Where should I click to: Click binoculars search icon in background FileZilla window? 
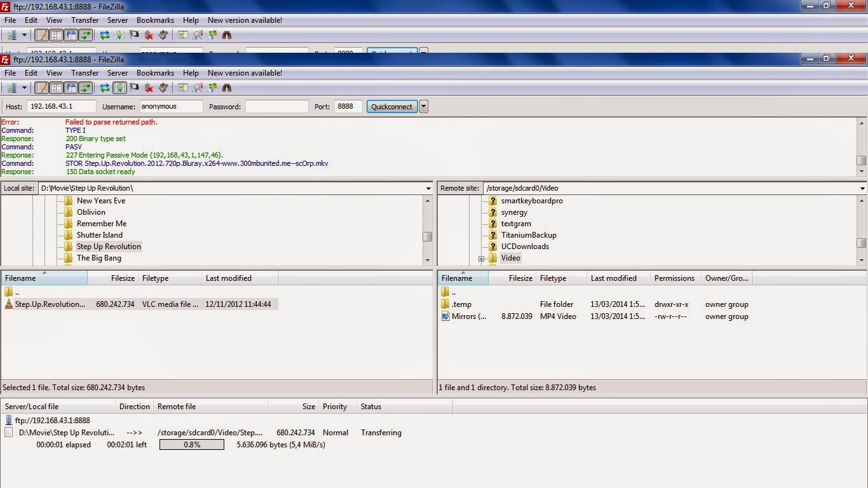point(227,35)
